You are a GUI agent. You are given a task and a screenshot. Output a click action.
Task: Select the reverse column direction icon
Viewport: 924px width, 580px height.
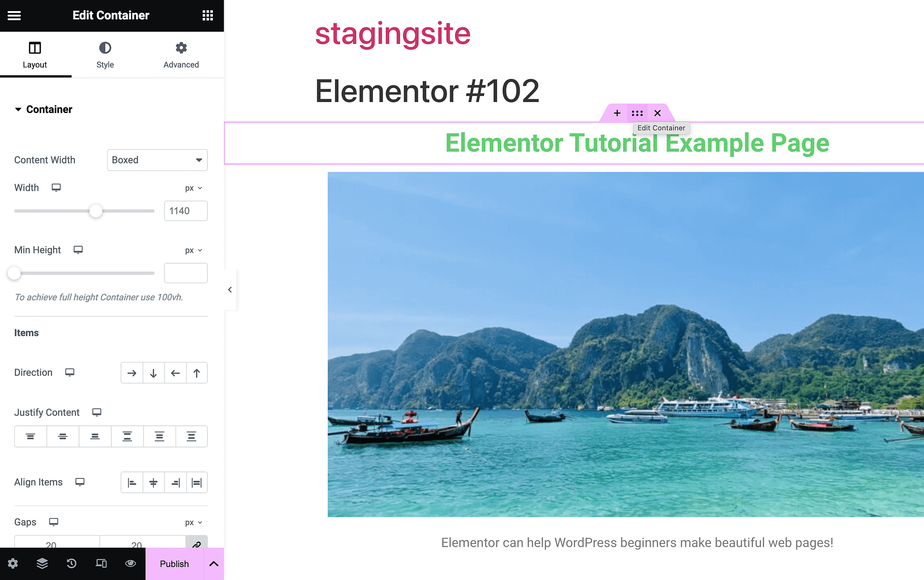click(x=196, y=373)
